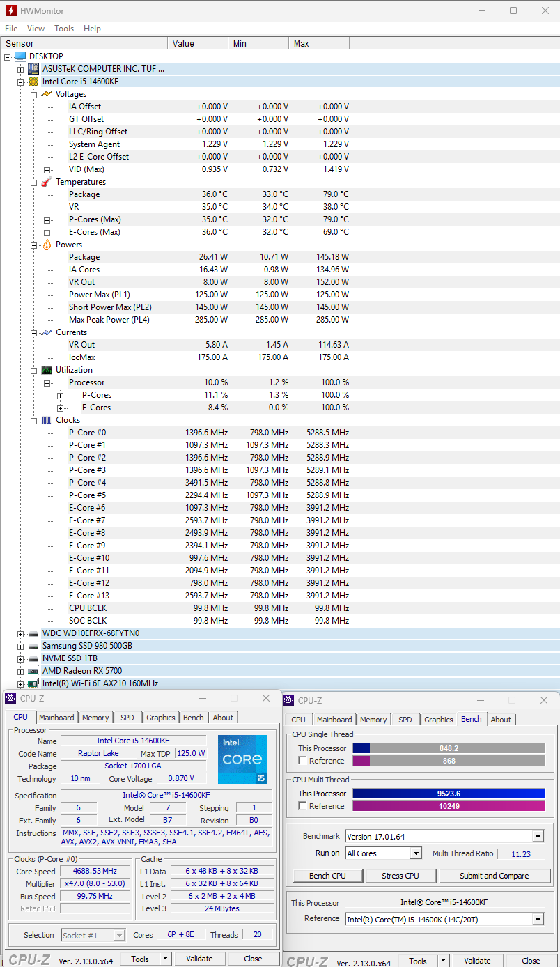The image size is (560, 967).
Task: Open the Tools dropdown arrow in left CPU-Z
Action: [165, 959]
